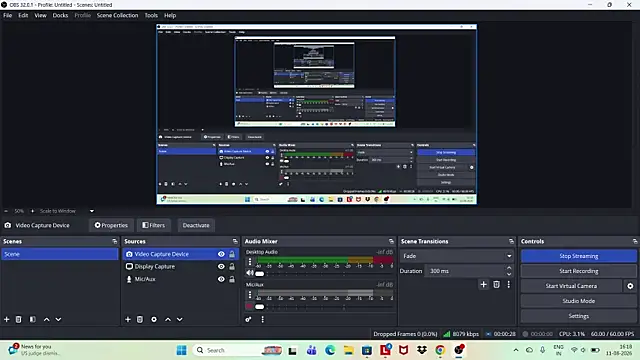Pop out the Sources dock
Viewport: 640px width, 360px height.
coord(235,241)
